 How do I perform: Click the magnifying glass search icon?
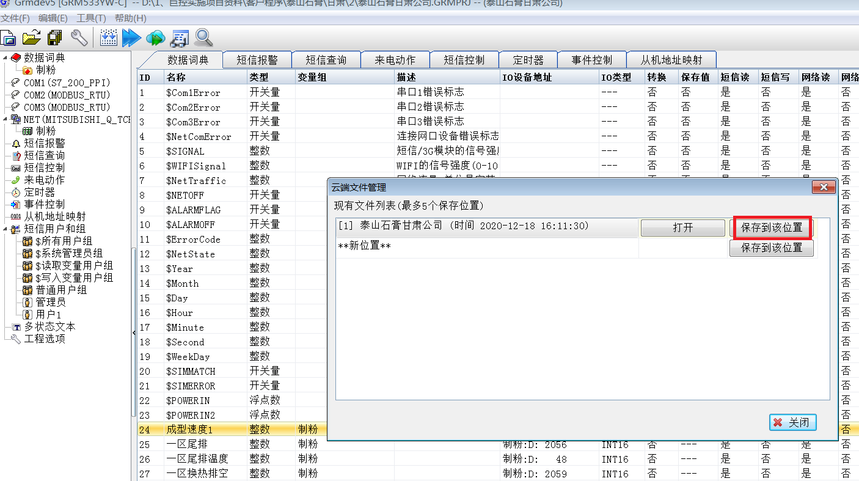[x=204, y=38]
